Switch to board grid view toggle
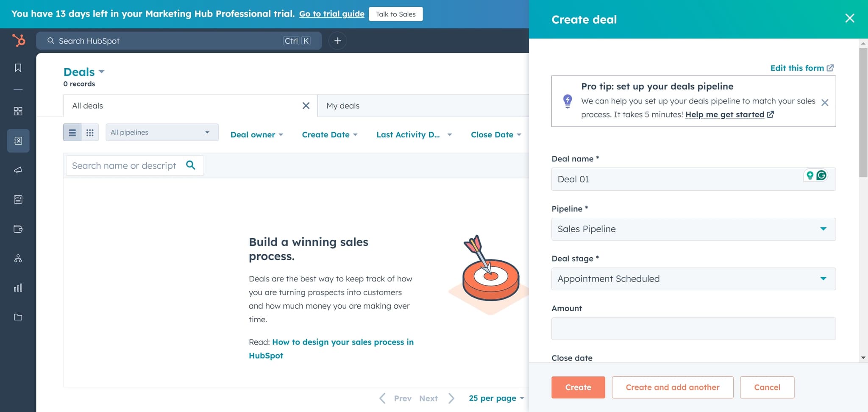This screenshot has width=868, height=412. tap(90, 133)
